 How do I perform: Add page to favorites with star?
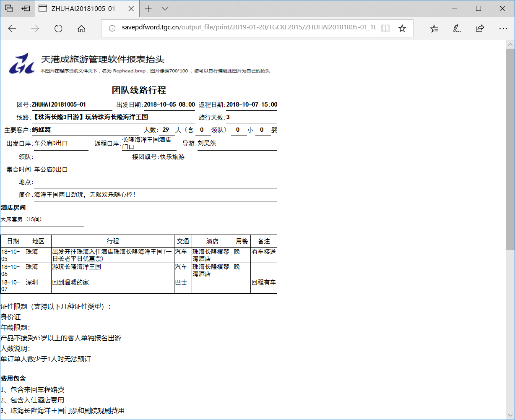[x=402, y=28]
